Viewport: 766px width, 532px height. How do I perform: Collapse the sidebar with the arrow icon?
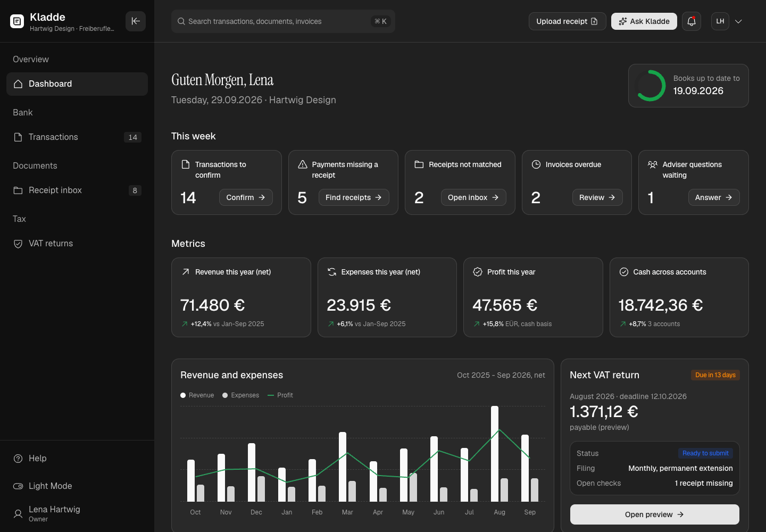click(x=136, y=21)
